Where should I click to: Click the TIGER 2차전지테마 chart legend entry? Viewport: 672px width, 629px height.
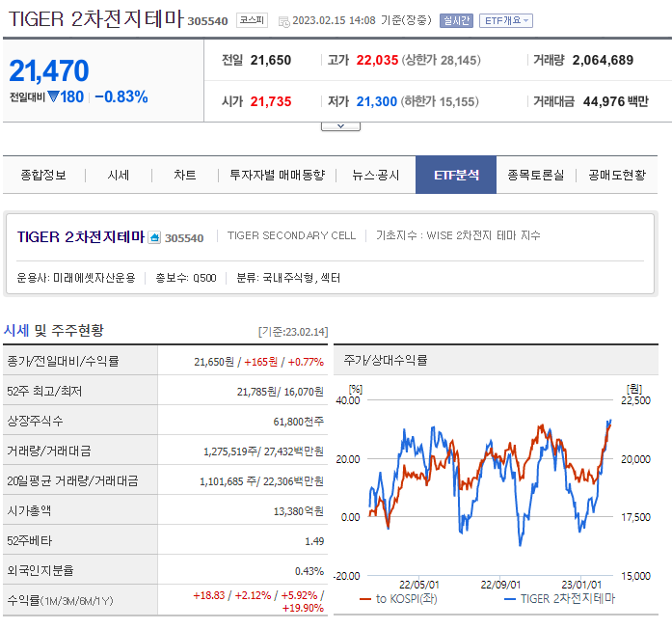559,598
